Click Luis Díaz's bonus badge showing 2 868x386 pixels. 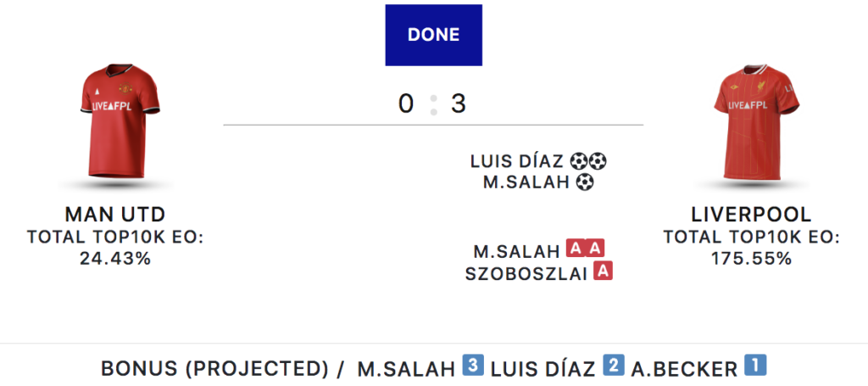point(613,368)
